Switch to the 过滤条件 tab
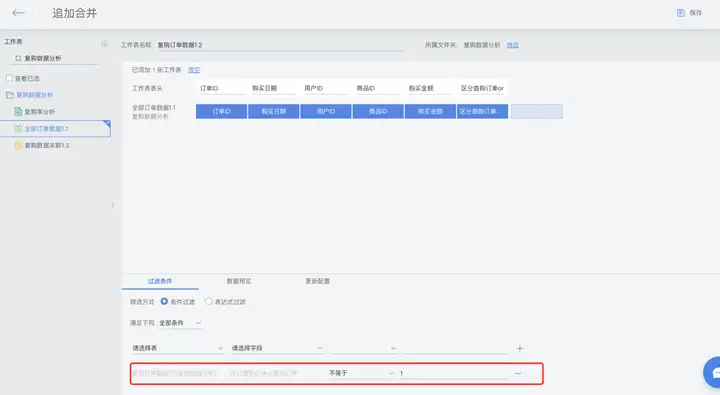This screenshot has height=395, width=720. tap(160, 281)
